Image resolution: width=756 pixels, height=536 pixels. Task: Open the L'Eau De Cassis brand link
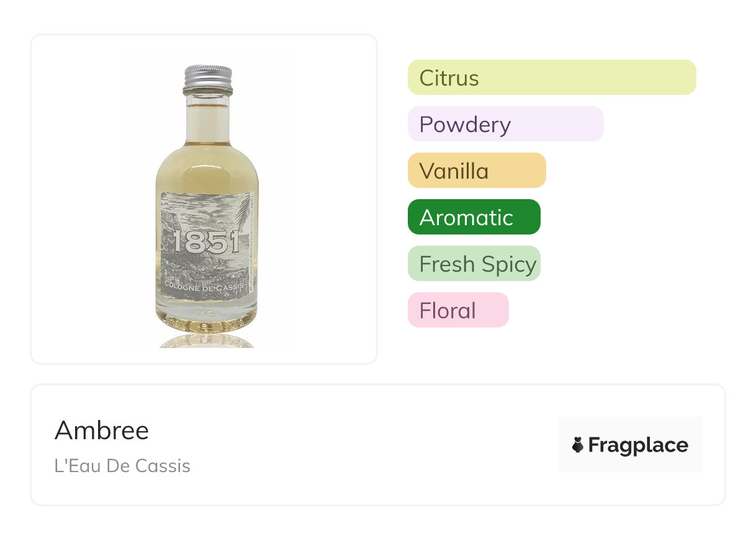pyautogui.click(x=122, y=466)
